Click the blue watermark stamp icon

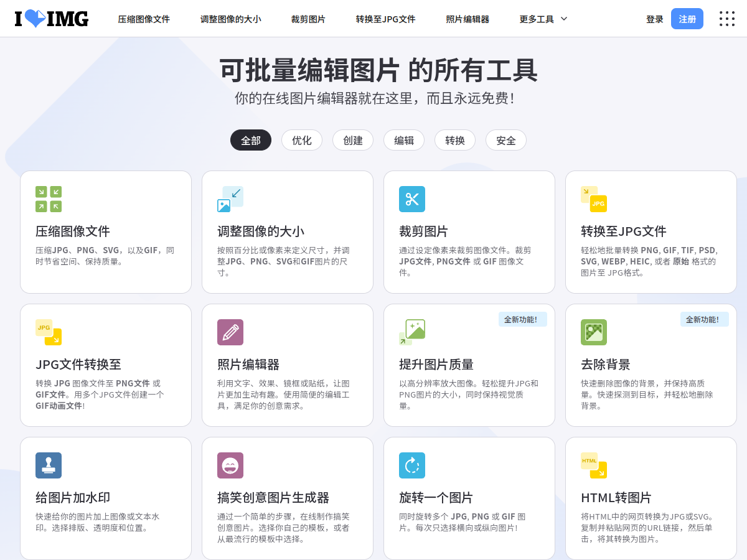[49, 465]
